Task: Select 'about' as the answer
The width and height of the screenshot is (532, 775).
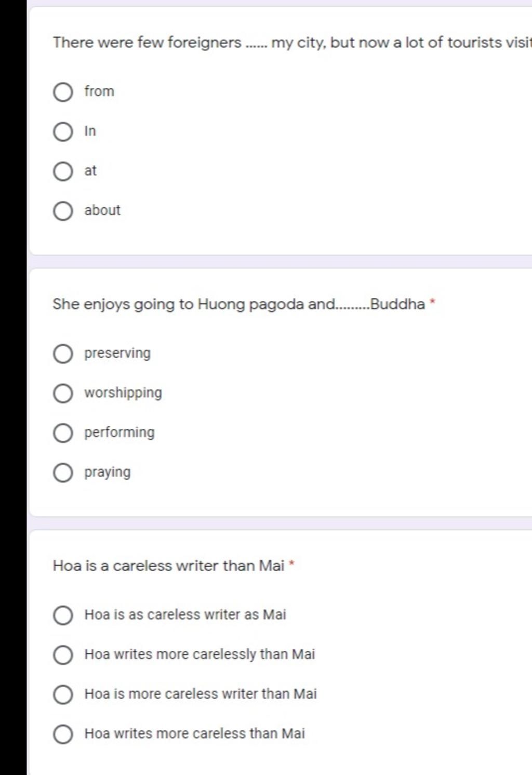Action: tap(63, 212)
